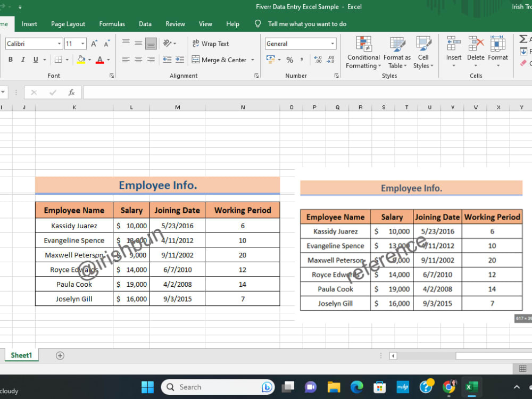Apply percent style
532x399 pixels.
pos(289,60)
